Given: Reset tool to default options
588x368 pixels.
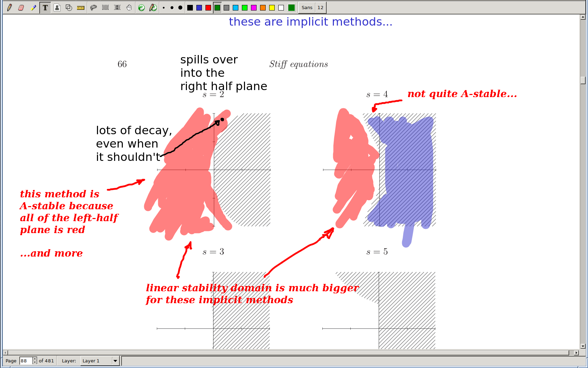Looking at the screenshot, I should point(141,7).
